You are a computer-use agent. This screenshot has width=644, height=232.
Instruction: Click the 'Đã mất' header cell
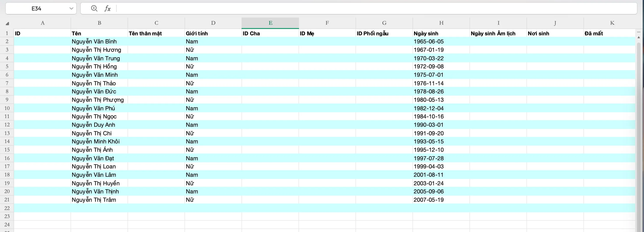click(x=609, y=33)
